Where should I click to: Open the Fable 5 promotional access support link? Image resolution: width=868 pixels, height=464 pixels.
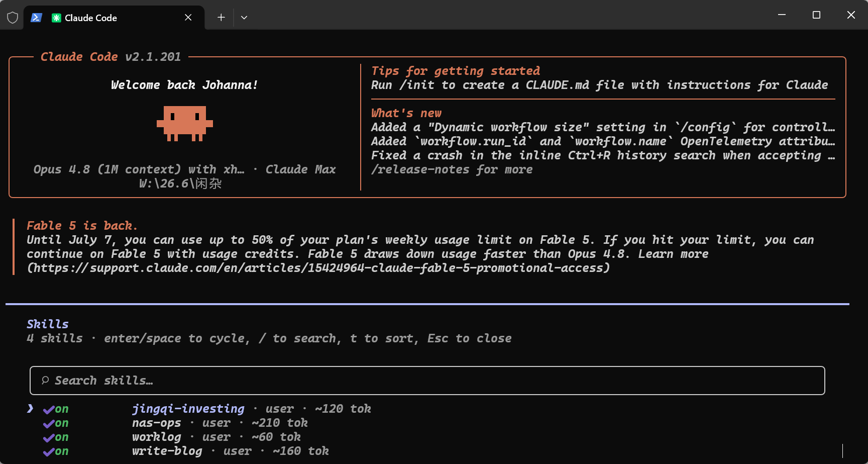(x=318, y=268)
